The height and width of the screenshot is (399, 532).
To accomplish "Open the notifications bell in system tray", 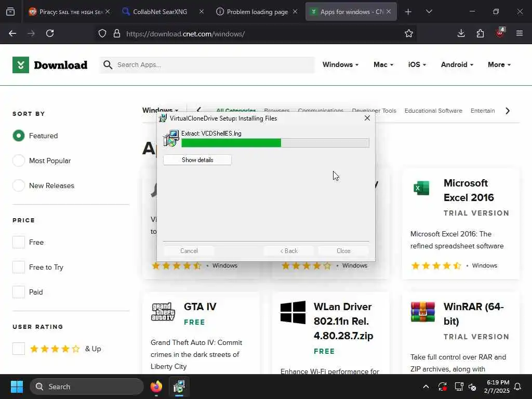I will point(517,387).
